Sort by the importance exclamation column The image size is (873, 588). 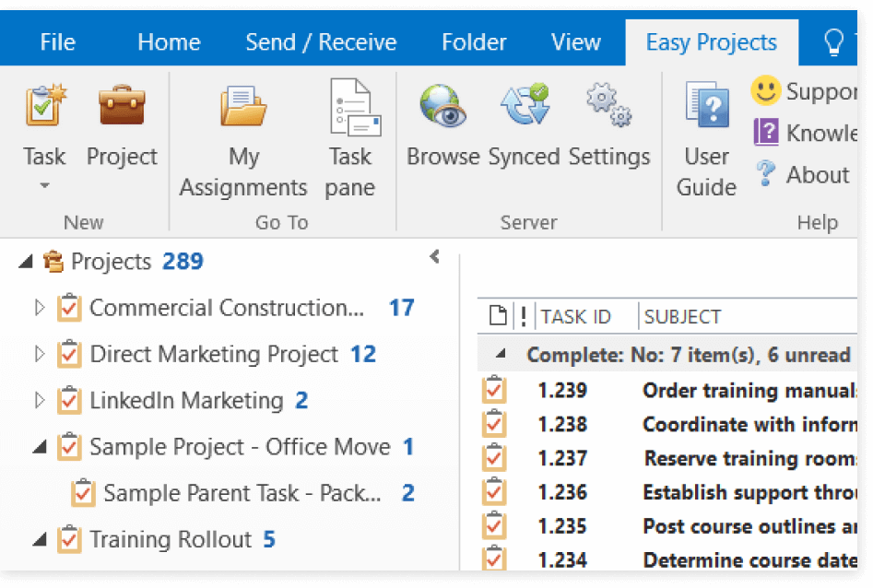point(523,316)
